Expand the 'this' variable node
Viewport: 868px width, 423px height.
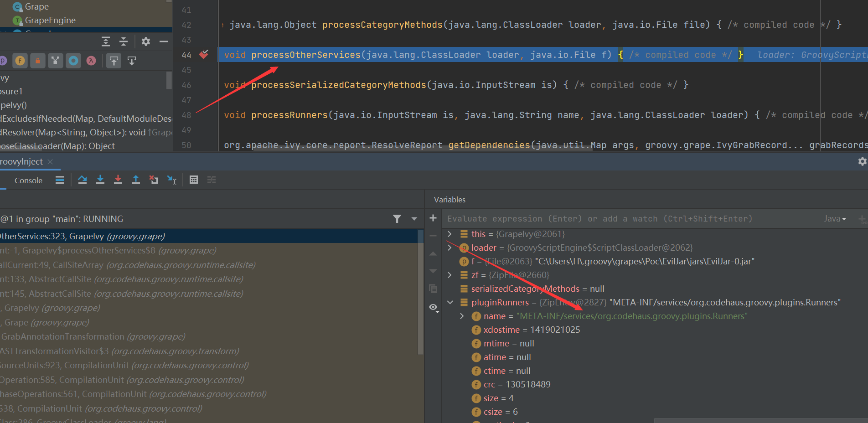[x=450, y=234]
